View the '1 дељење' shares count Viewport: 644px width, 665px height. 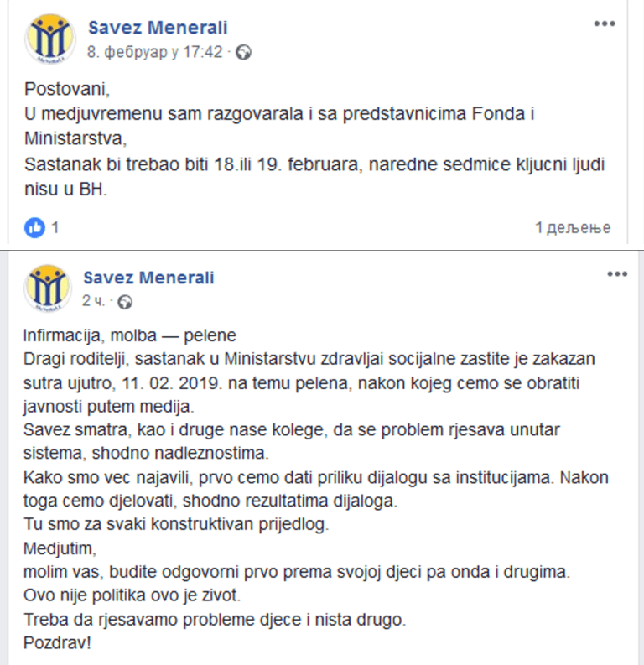point(573,228)
